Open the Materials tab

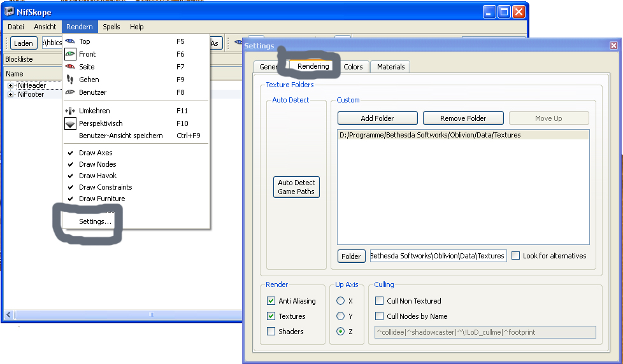pos(390,67)
